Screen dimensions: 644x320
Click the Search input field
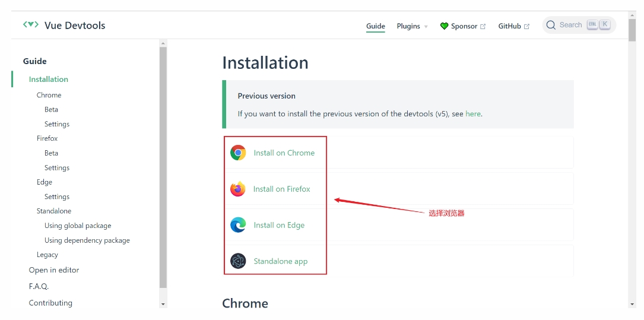pyautogui.click(x=571, y=25)
